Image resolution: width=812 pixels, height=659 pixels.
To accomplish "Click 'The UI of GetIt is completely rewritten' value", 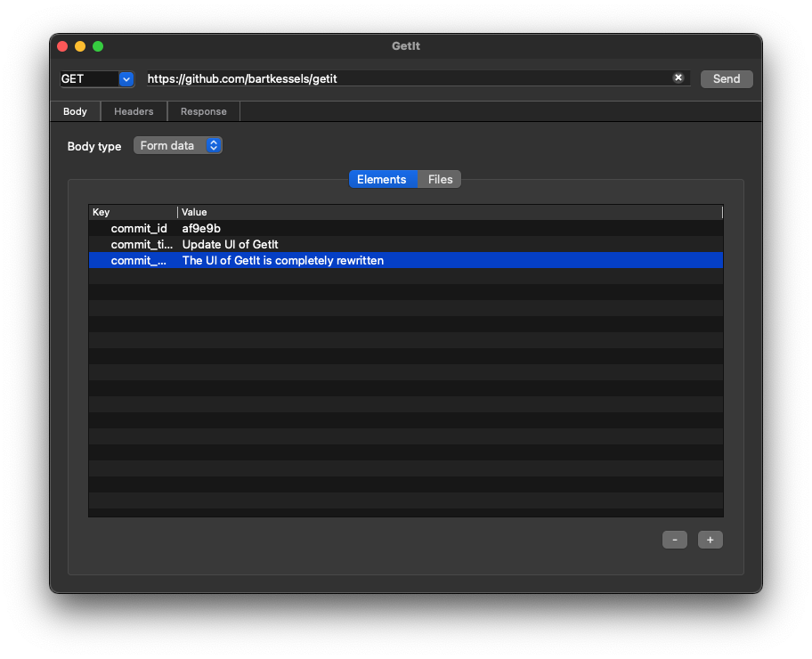I will pyautogui.click(x=451, y=261).
